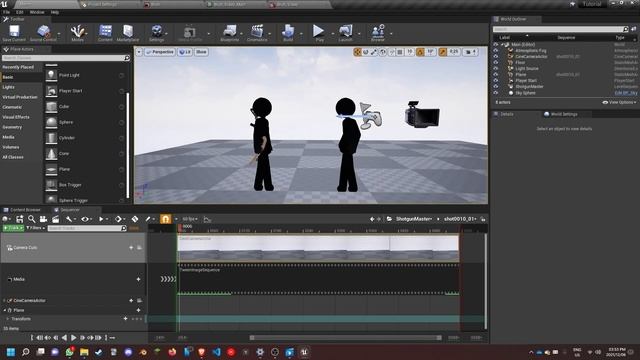Open the File menu

pyautogui.click(x=7, y=12)
